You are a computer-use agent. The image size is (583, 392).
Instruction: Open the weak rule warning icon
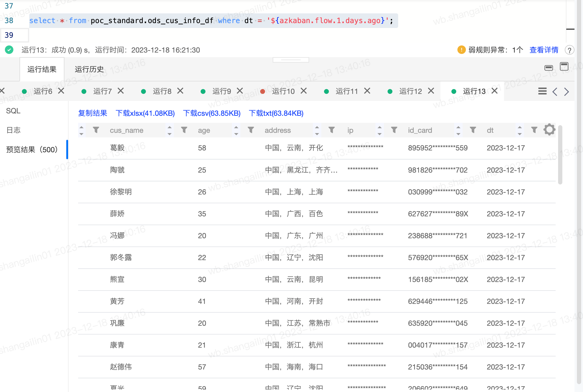[461, 50]
